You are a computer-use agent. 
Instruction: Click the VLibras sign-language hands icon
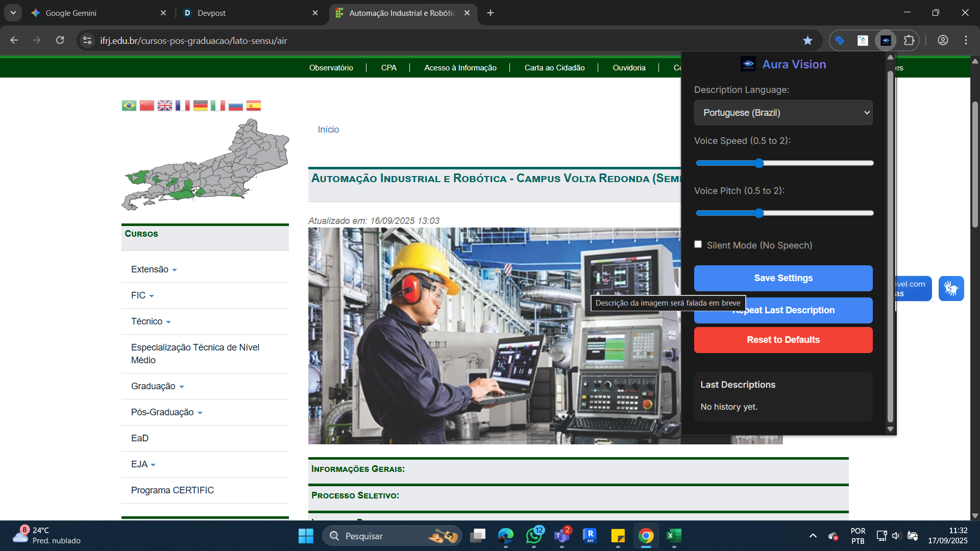[951, 288]
